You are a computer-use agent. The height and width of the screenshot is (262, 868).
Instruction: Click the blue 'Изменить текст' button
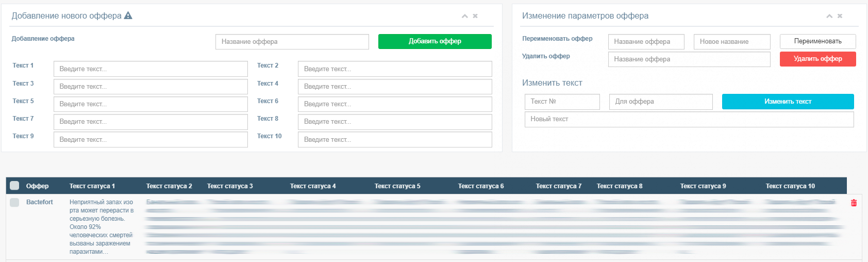(788, 102)
